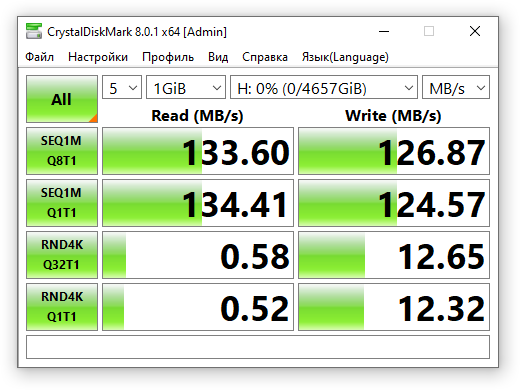Close the CrystalDiskMark window
The width and height of the screenshot is (520, 390).
[x=475, y=32]
